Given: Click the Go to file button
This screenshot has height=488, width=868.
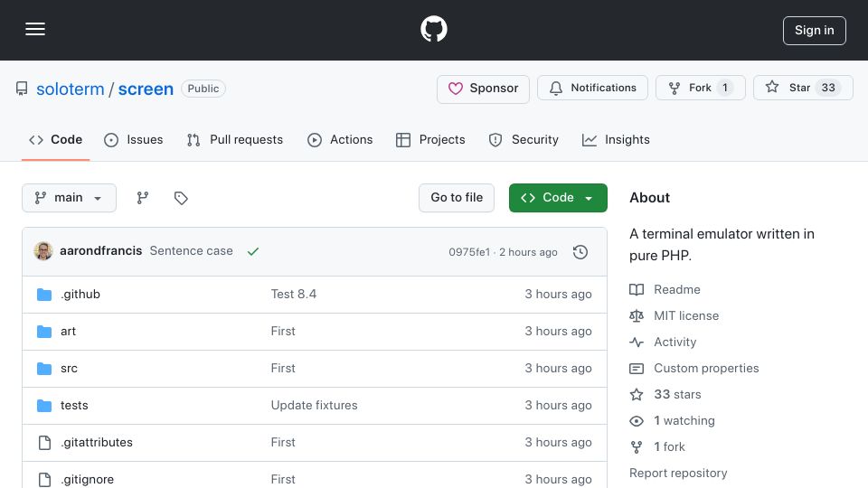Looking at the screenshot, I should [457, 198].
